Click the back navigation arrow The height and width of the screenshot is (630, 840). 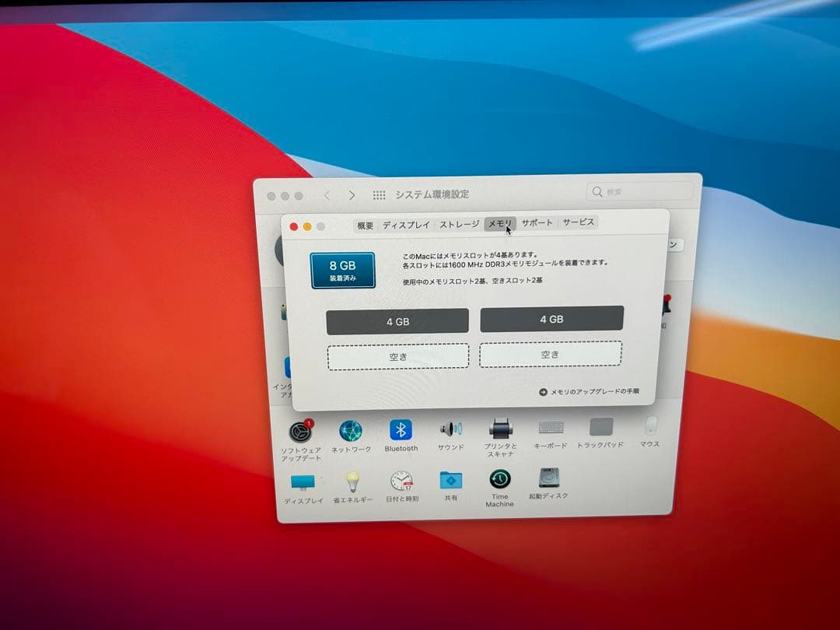pyautogui.click(x=327, y=194)
